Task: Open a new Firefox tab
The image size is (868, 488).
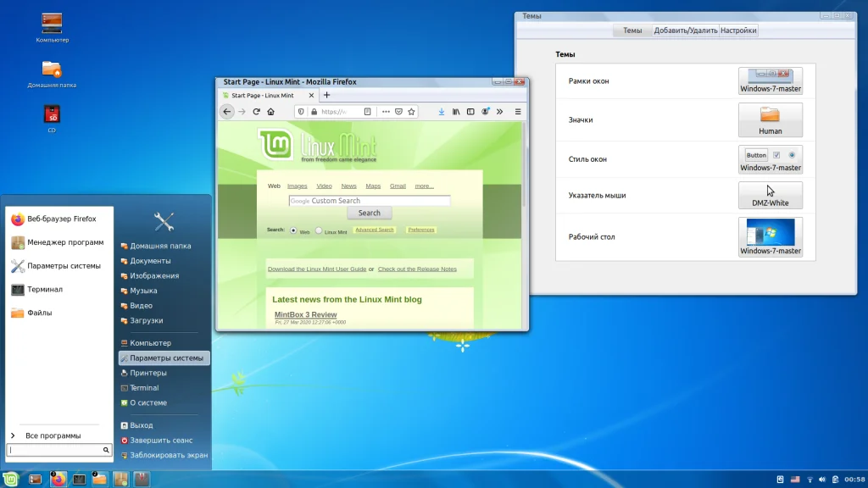Action: (x=326, y=96)
